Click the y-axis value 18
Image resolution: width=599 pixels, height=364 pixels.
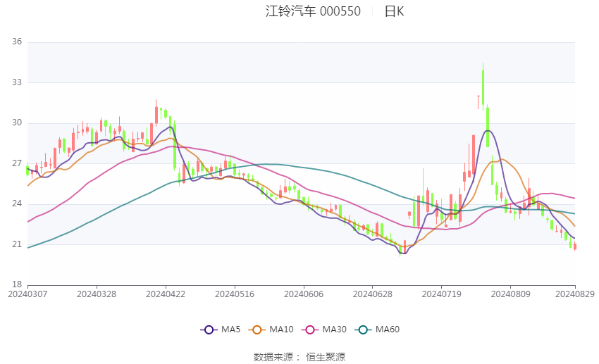[x=17, y=284]
